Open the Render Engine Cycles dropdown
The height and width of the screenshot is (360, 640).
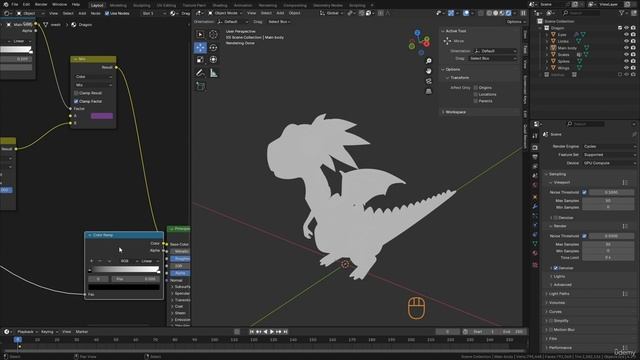(609, 146)
